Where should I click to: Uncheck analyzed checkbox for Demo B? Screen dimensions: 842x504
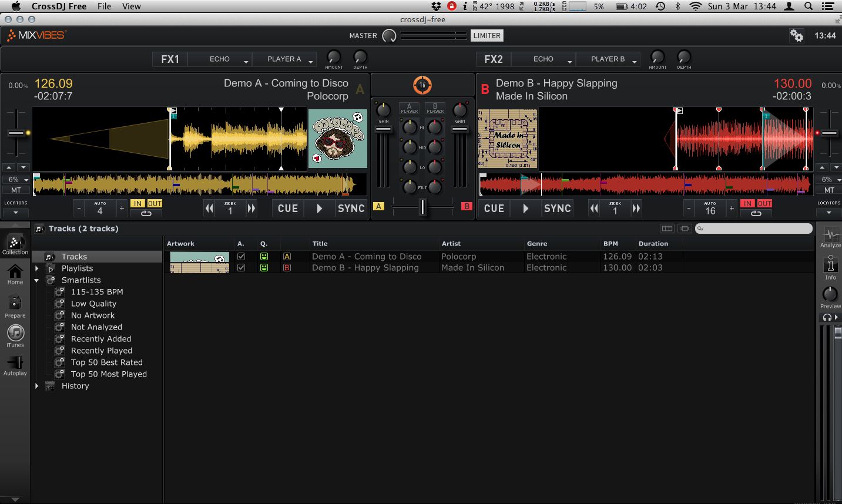coord(241,268)
